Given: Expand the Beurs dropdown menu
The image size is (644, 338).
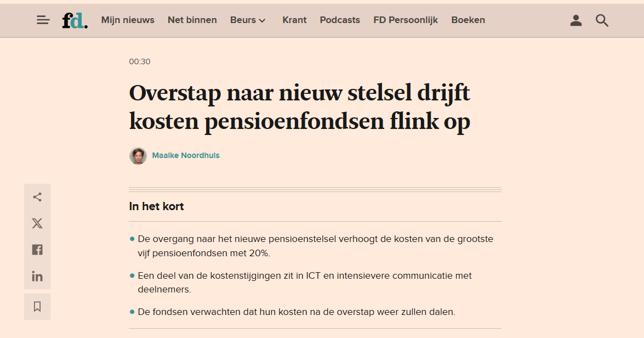Looking at the screenshot, I should (248, 20).
